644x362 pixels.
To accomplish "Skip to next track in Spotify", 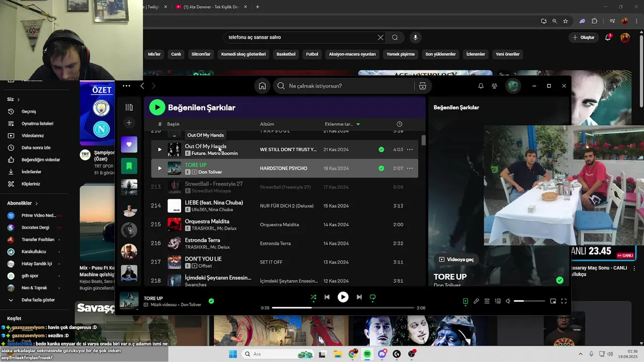I will pyautogui.click(x=359, y=297).
